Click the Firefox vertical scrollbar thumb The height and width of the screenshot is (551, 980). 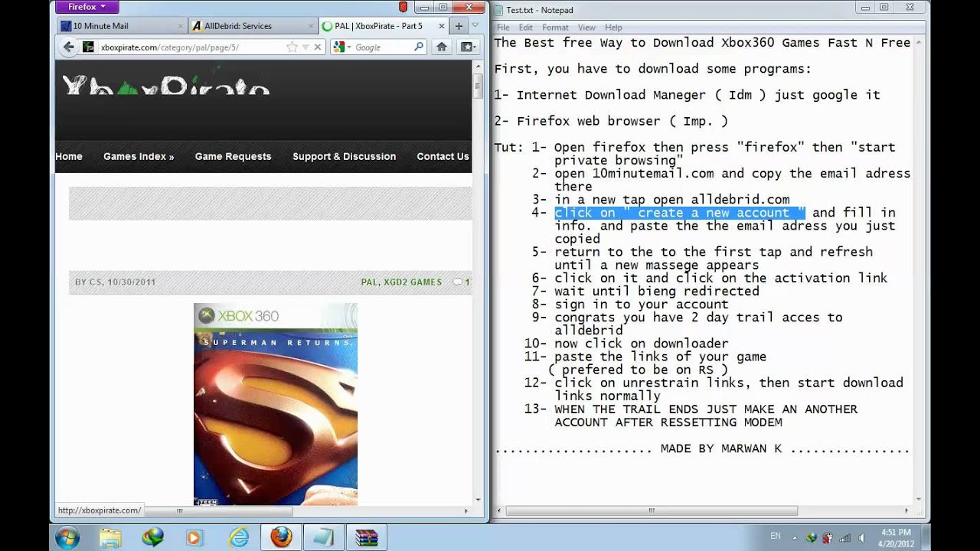[x=479, y=86]
